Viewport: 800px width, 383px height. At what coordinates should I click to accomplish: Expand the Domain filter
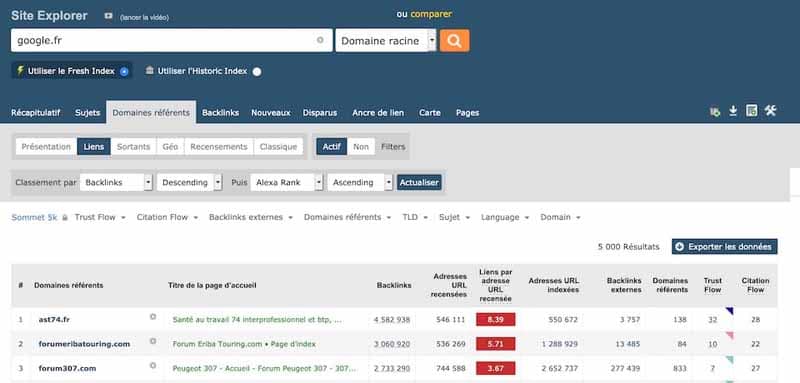pyautogui.click(x=561, y=217)
